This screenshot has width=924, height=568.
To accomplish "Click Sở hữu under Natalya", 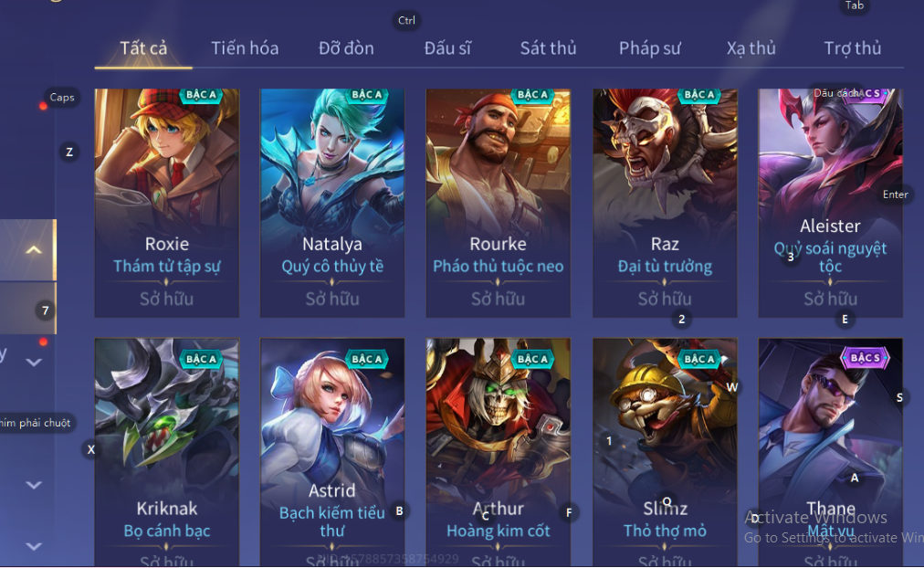I will coord(332,299).
